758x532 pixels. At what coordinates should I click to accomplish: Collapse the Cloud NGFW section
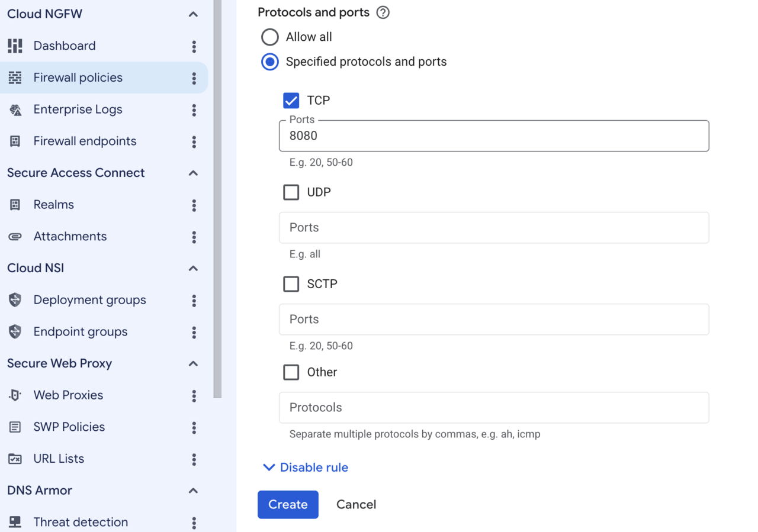[193, 14]
